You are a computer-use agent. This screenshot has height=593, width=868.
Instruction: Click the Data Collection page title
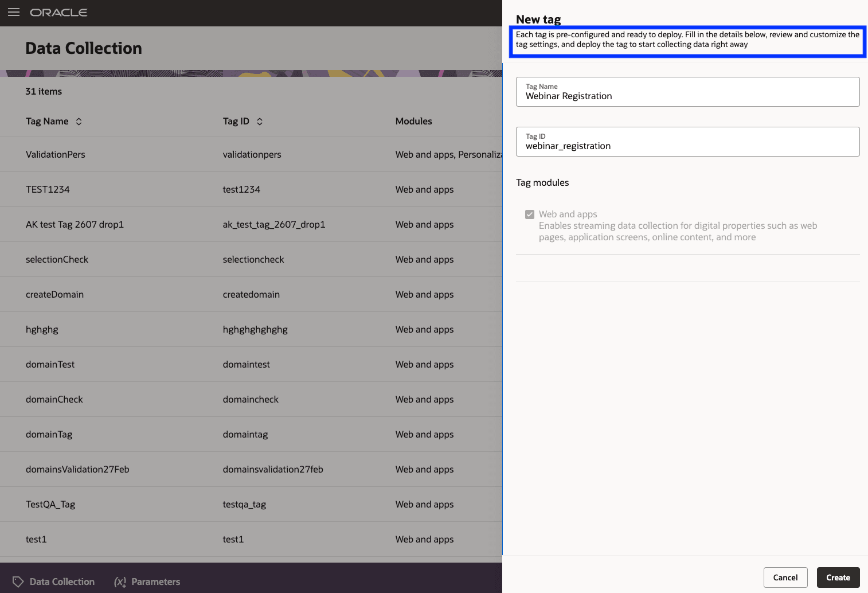[84, 48]
